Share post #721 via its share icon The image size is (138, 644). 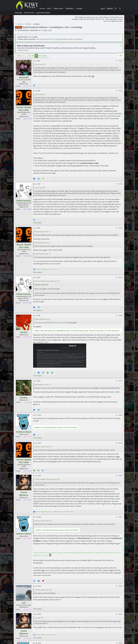tap(117, 61)
